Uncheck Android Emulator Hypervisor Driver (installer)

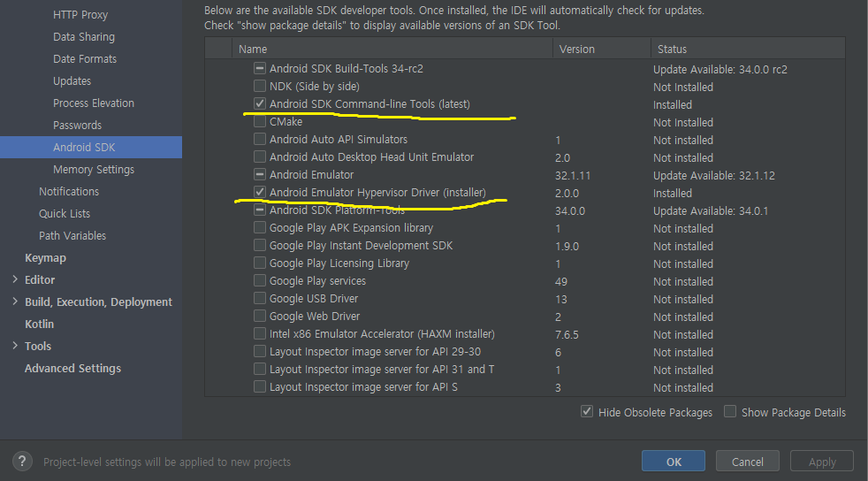(x=260, y=192)
